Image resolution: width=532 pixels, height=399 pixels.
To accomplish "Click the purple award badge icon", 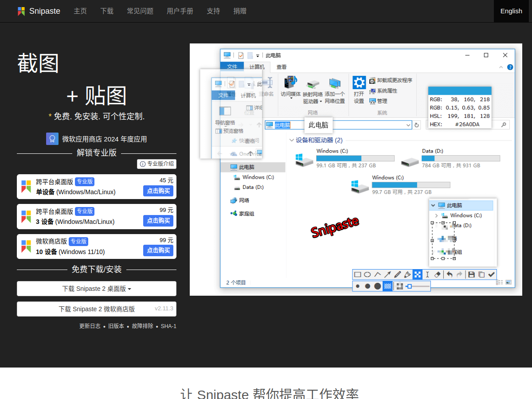I will (52, 139).
